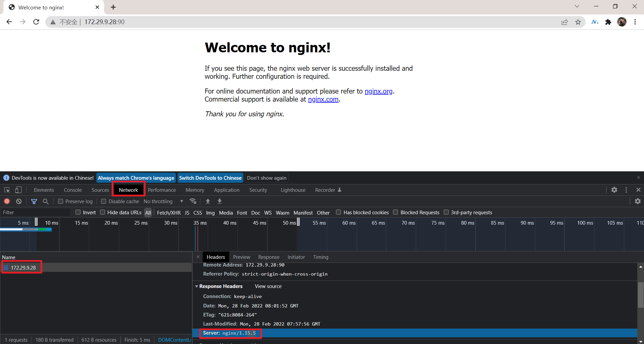Show the Timing tab of request
Image resolution: width=644 pixels, height=344 pixels.
(x=321, y=257)
